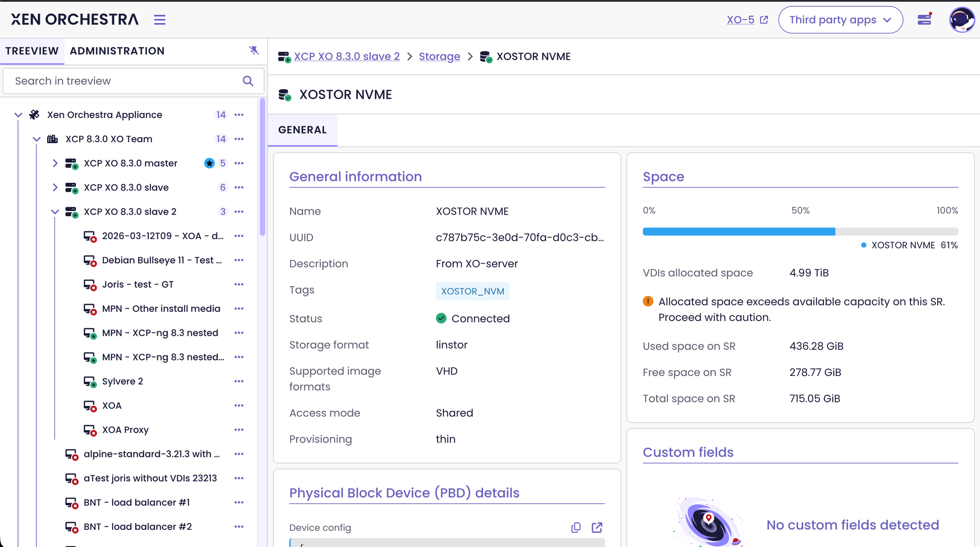980x547 pixels.
Task: Click the Description value From XO-server
Action: pyautogui.click(x=477, y=264)
